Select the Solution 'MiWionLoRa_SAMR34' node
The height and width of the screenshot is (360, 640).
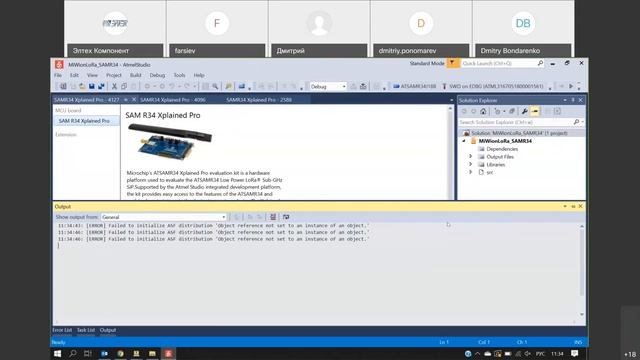coord(519,133)
